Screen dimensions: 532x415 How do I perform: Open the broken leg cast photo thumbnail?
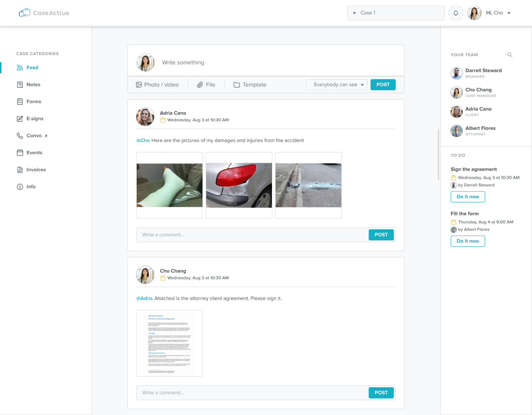pyautogui.click(x=170, y=185)
